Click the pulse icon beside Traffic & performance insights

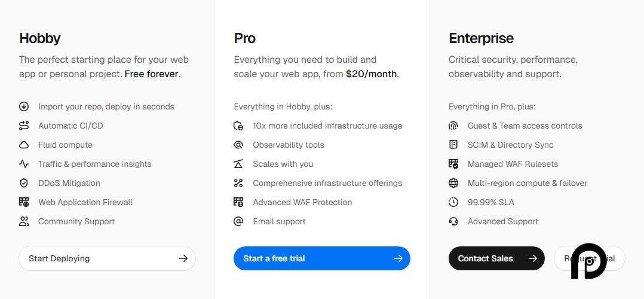pos(24,164)
